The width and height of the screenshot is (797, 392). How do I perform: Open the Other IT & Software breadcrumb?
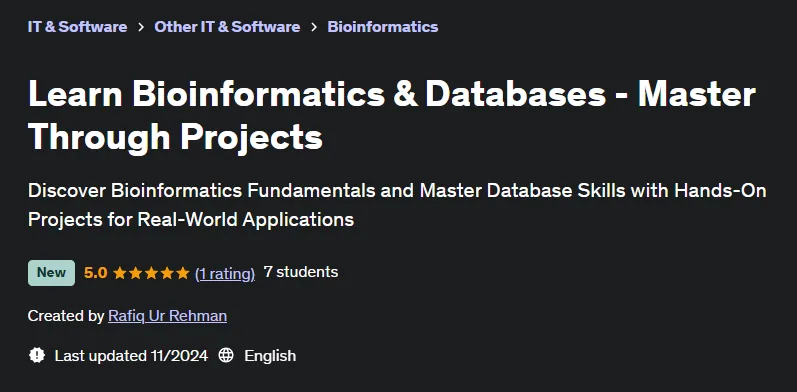[x=227, y=26]
